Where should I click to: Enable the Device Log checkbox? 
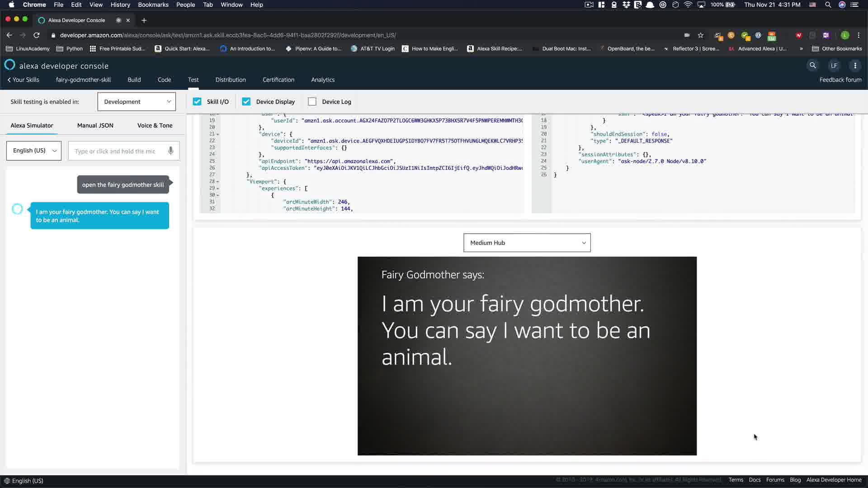click(x=312, y=102)
